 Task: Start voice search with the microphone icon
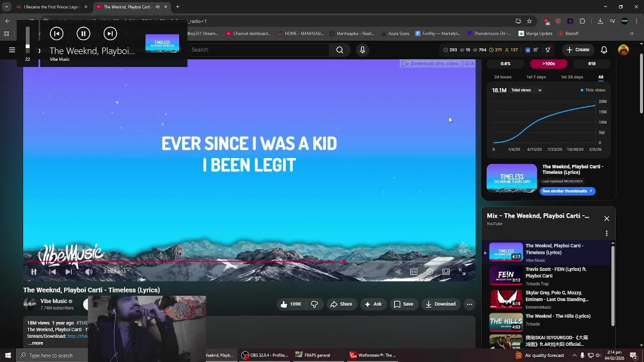(362, 50)
